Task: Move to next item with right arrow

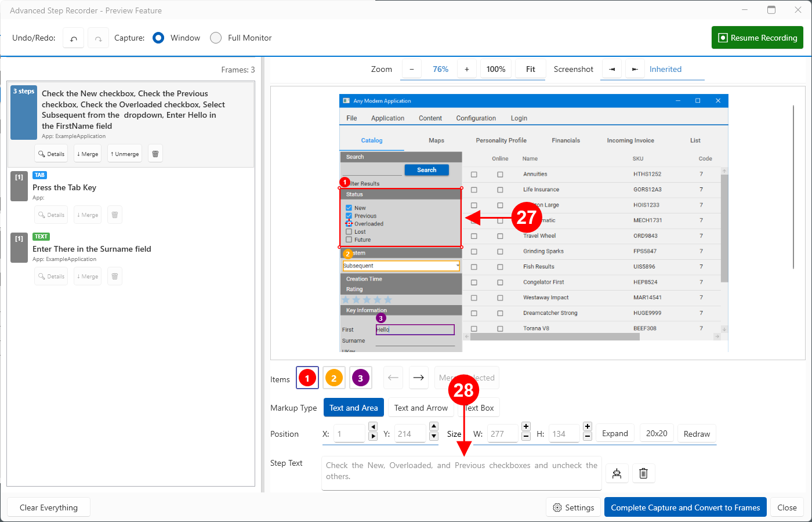Action: click(x=418, y=378)
